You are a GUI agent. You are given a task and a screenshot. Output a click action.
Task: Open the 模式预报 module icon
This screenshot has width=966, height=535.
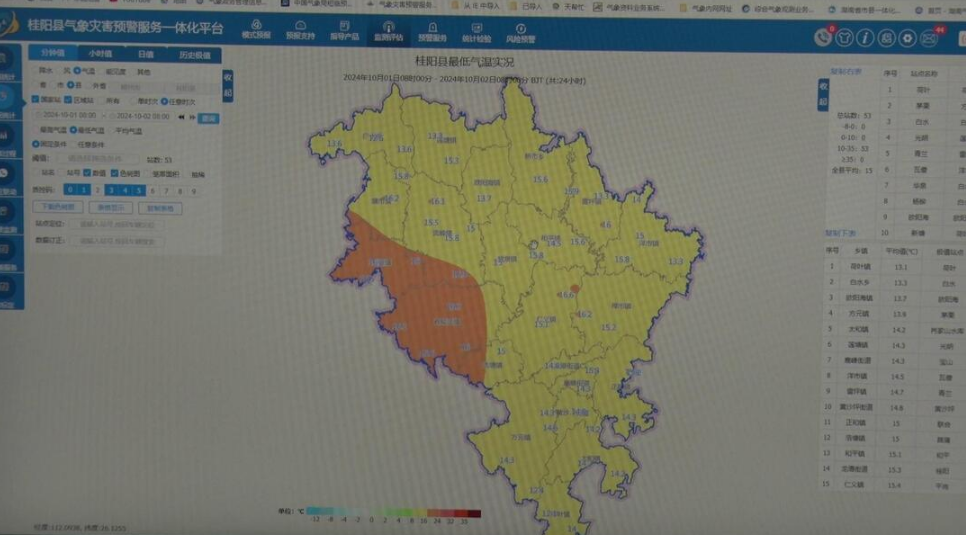tap(256, 32)
